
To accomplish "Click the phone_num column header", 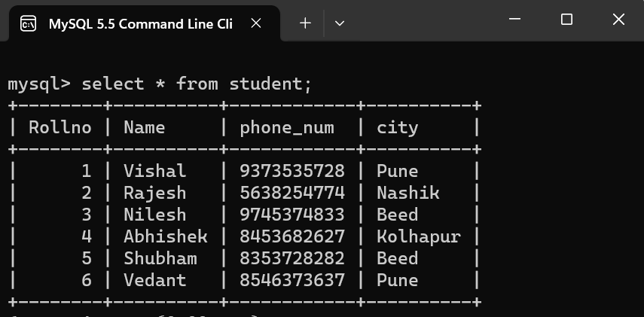I will point(287,128).
